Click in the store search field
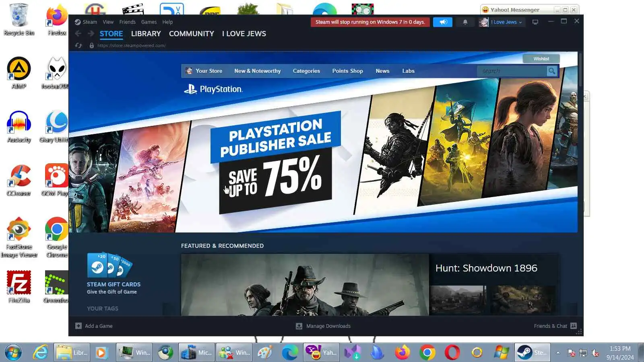 (x=512, y=71)
